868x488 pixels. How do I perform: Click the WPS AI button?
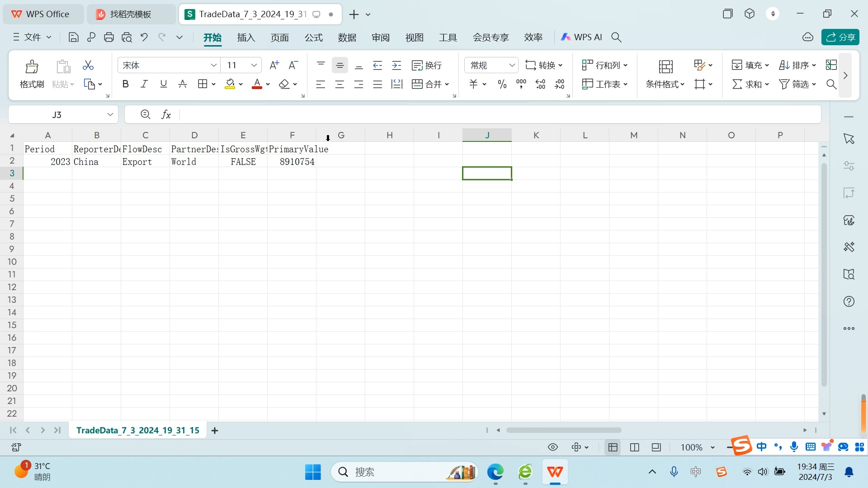coord(581,38)
